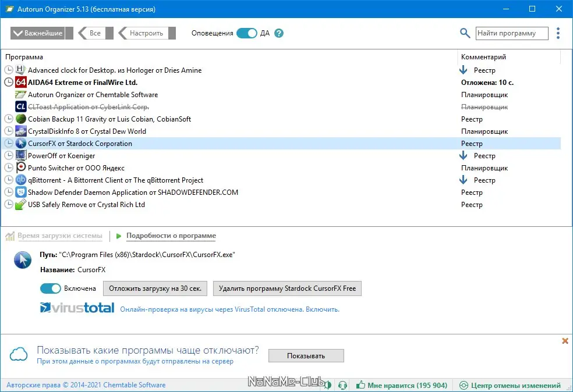Click the clock icon beside Shadow Defender Daemon
The height and width of the screenshot is (392, 573).
tap(9, 193)
